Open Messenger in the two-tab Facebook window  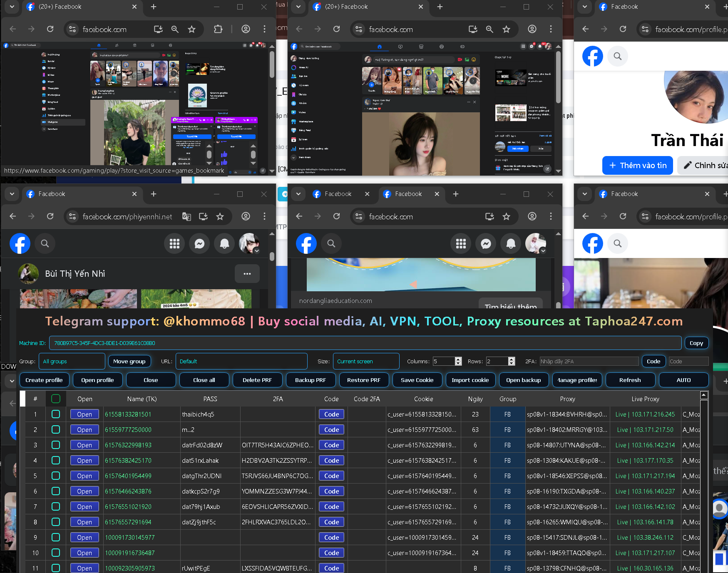click(x=486, y=244)
